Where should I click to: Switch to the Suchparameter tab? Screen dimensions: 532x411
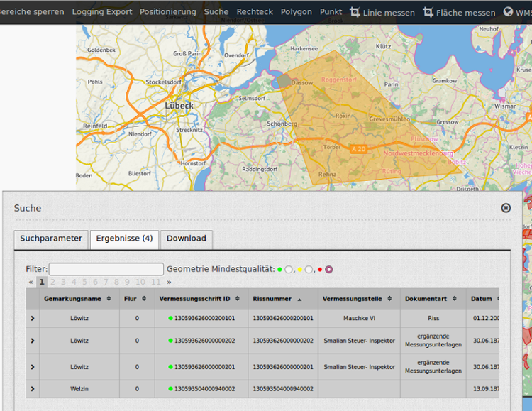click(51, 239)
